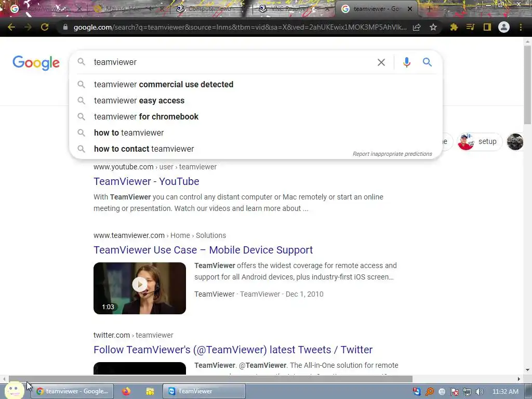Image resolution: width=532 pixels, height=399 pixels.
Task: Click the 11:32 AM clock
Action: pos(505,392)
